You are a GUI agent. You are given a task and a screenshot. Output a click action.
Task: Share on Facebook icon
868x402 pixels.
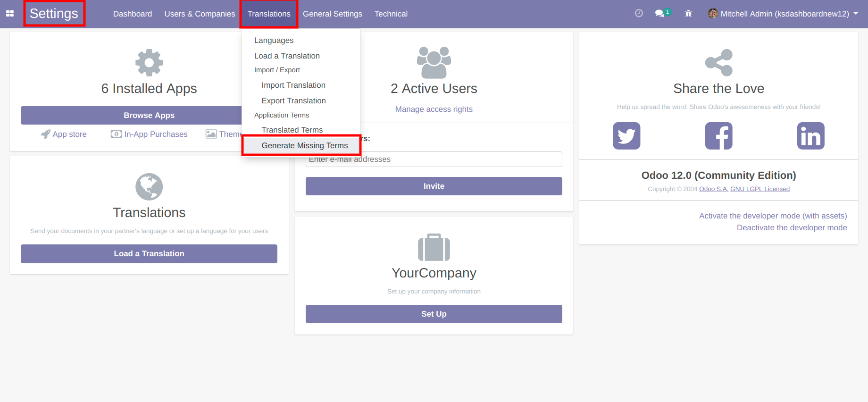point(718,136)
